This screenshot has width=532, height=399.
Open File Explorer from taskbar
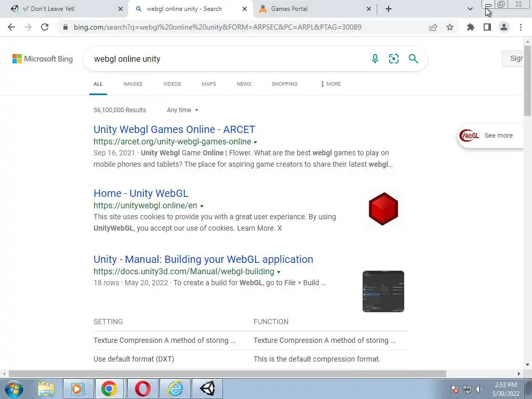point(46,389)
